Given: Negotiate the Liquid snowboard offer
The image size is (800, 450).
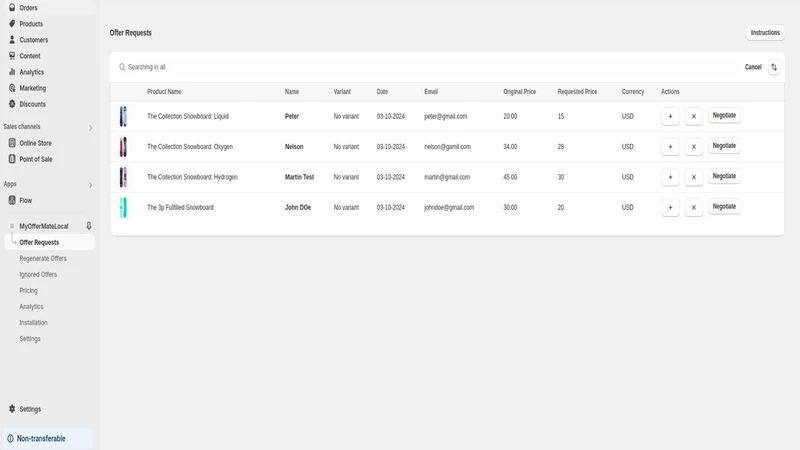Looking at the screenshot, I should (x=724, y=115).
